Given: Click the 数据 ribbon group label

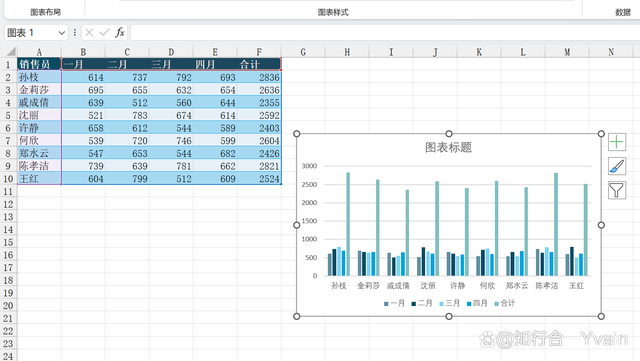Looking at the screenshot, I should (623, 12).
